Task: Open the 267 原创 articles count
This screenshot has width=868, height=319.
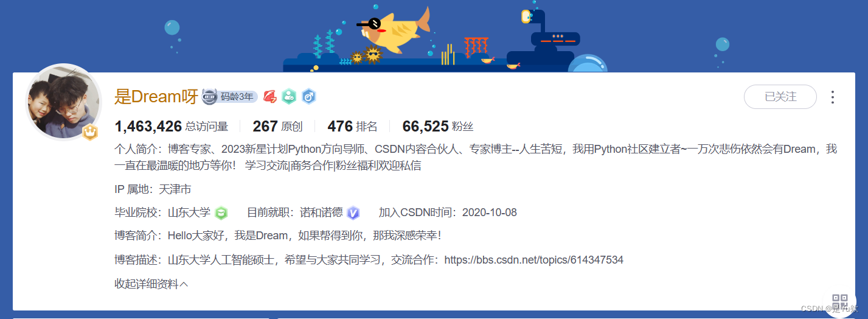Action: 277,127
